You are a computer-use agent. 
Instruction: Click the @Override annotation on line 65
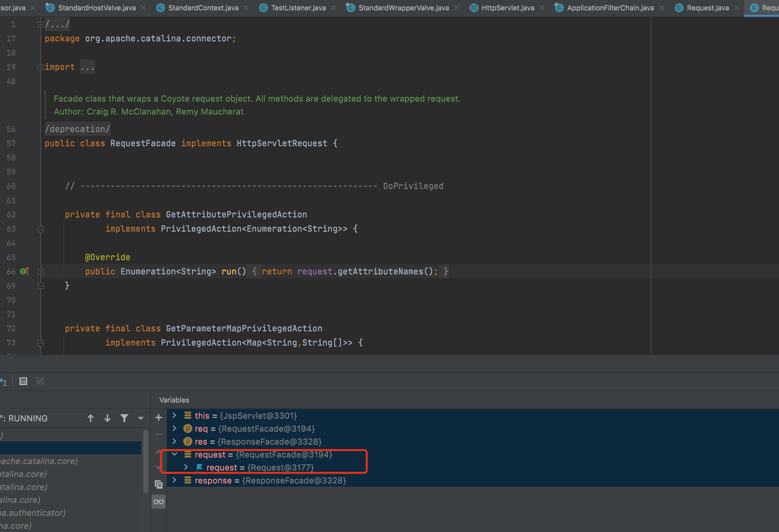tap(107, 257)
